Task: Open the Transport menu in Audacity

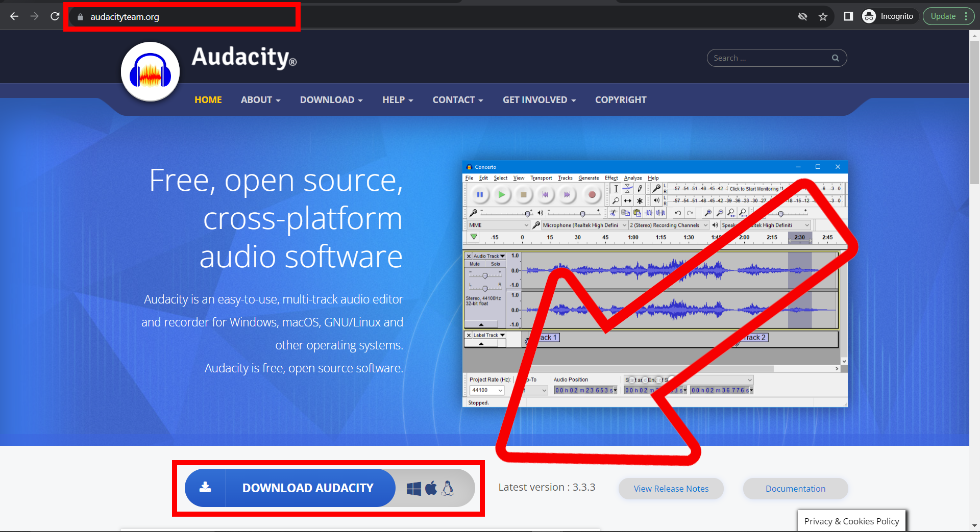Action: [x=541, y=178]
